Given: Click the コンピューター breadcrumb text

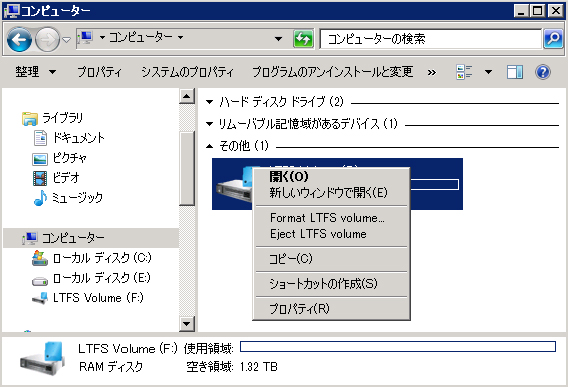Looking at the screenshot, I should pyautogui.click(x=141, y=37).
